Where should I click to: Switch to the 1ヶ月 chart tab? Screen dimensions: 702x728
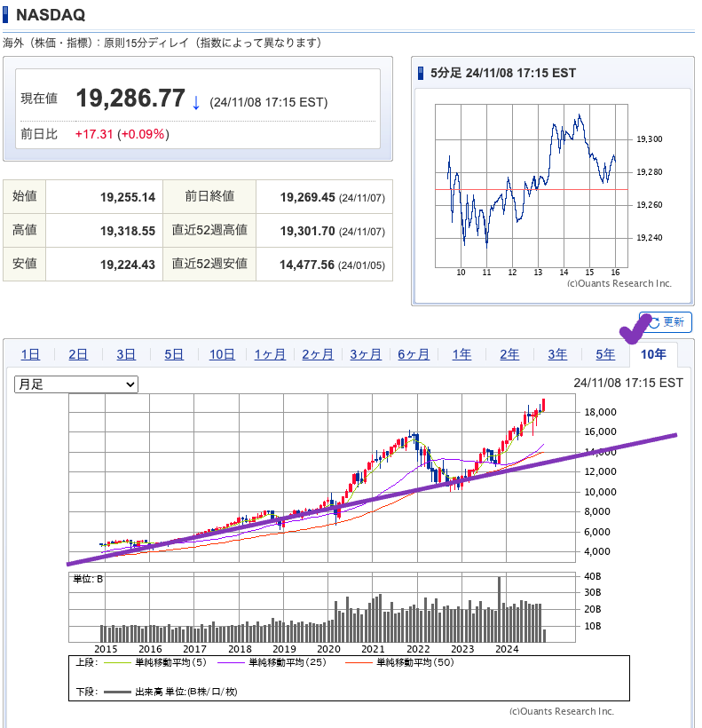(x=270, y=355)
